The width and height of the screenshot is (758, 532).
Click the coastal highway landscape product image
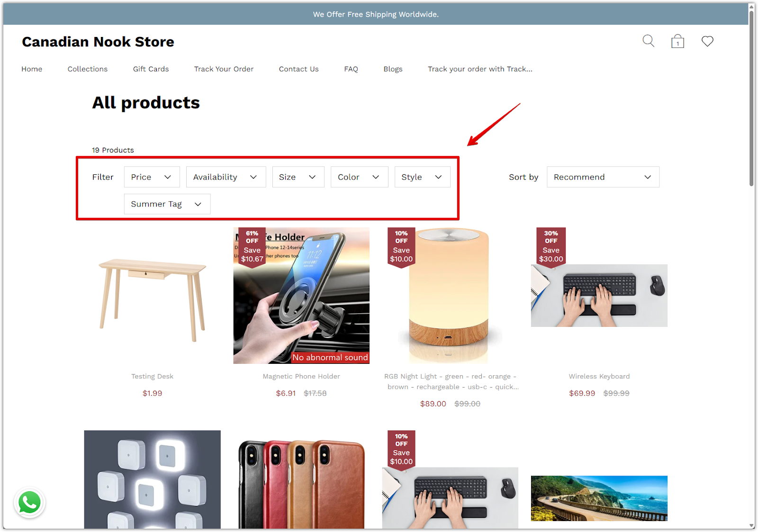[599, 498]
